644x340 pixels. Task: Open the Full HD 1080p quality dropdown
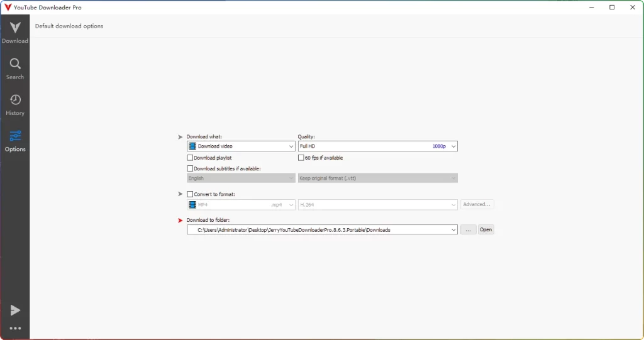(x=378, y=146)
